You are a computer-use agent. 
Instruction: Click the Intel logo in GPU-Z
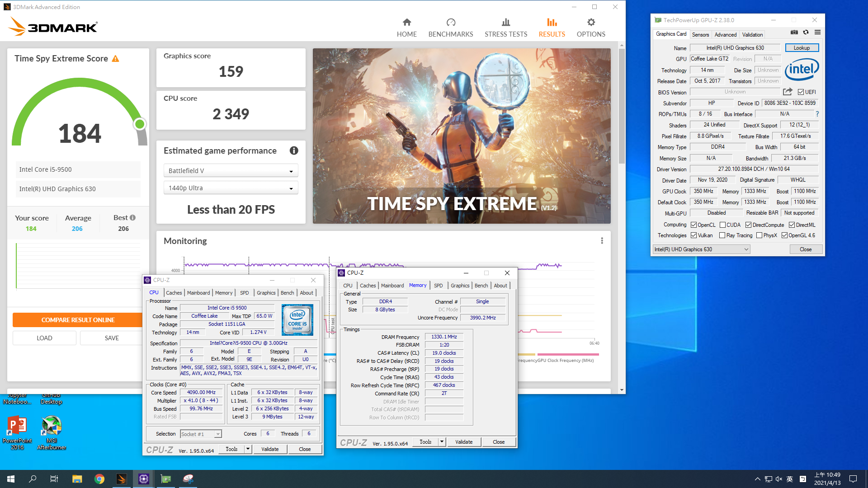click(802, 69)
